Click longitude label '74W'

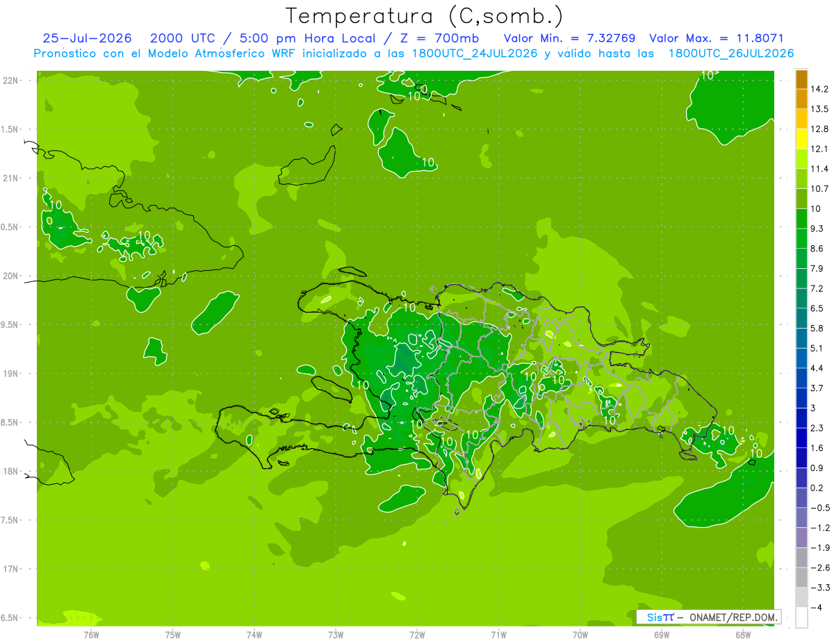[254, 634]
